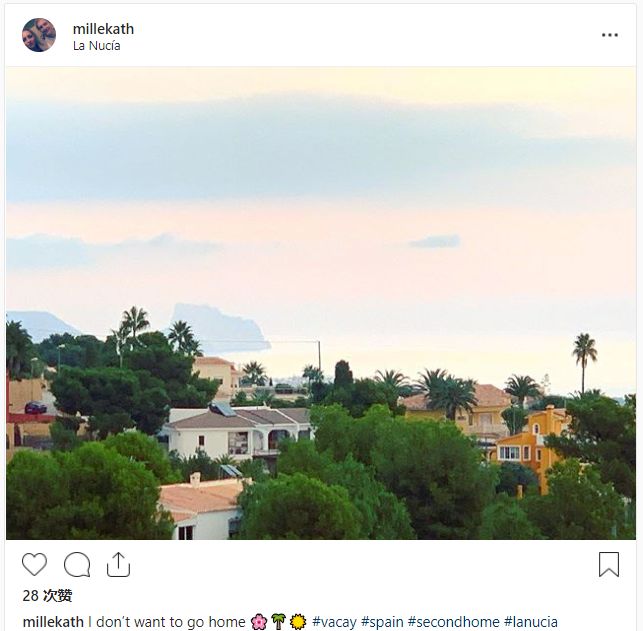
Task: Click millekath username in the caption
Action: [53, 622]
